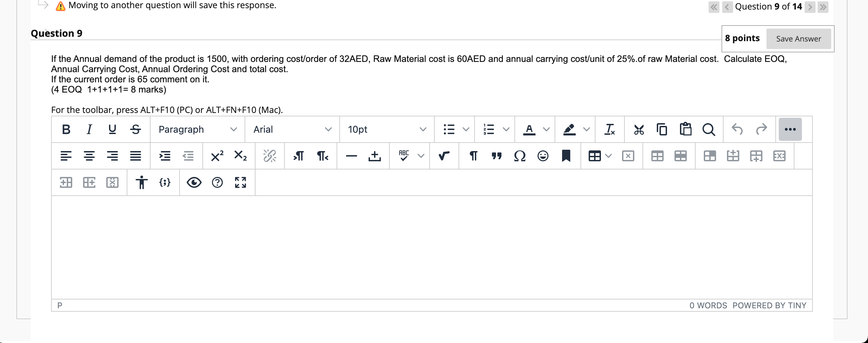The image size is (868, 343).
Task: Toggle underline formatting
Action: 112,129
